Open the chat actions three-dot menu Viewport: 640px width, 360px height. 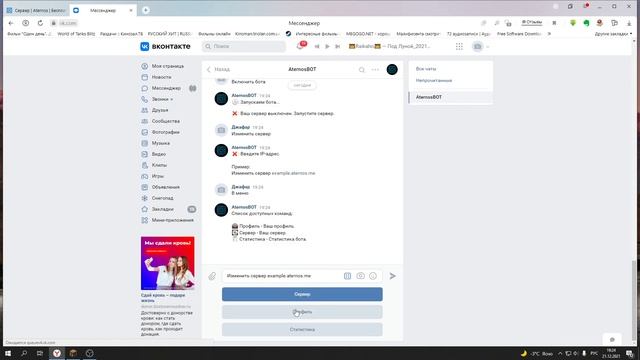point(375,70)
